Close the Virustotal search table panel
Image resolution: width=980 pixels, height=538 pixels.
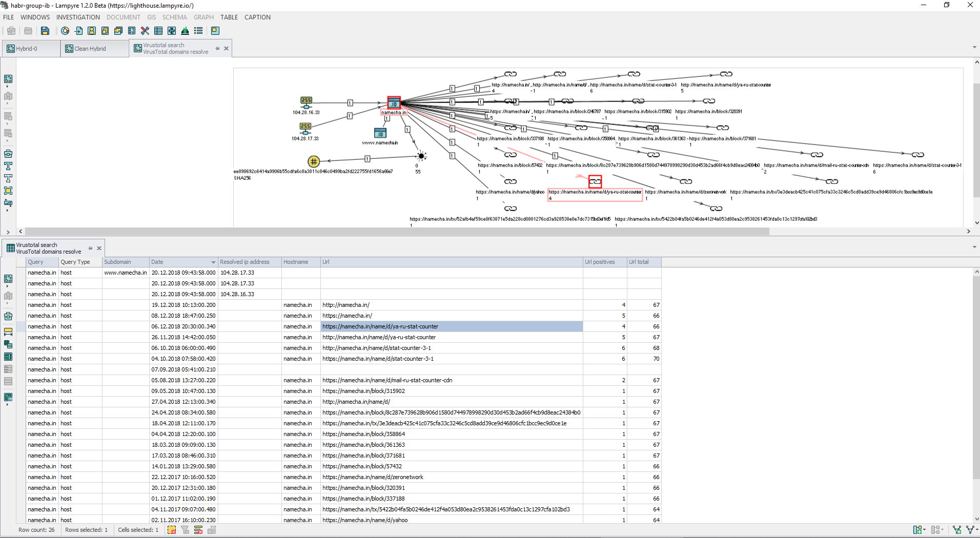tap(99, 248)
